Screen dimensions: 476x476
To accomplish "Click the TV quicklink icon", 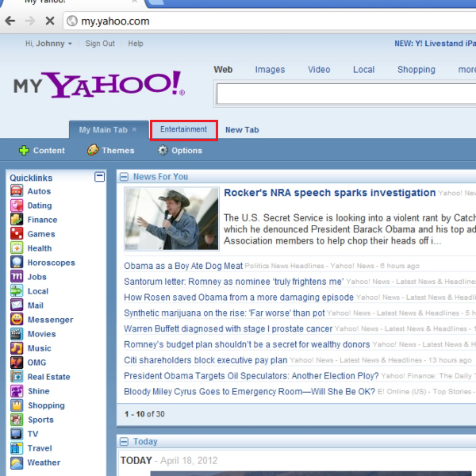I will pyautogui.click(x=17, y=433).
